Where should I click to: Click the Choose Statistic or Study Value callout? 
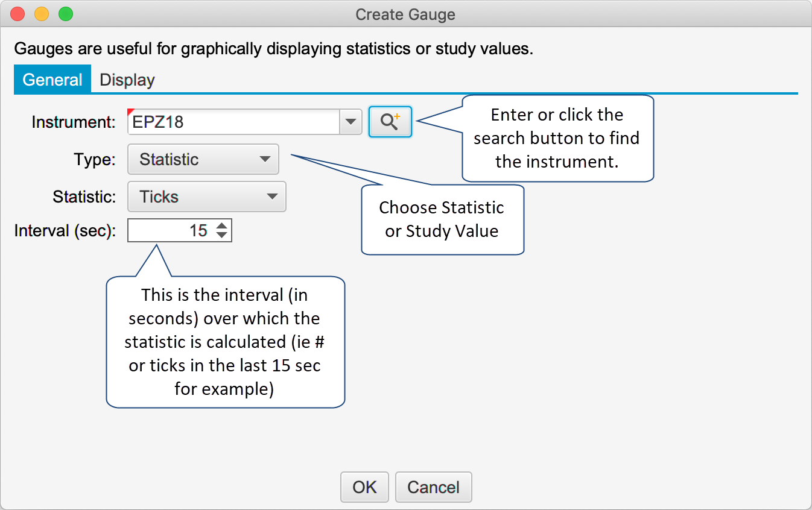tap(442, 219)
